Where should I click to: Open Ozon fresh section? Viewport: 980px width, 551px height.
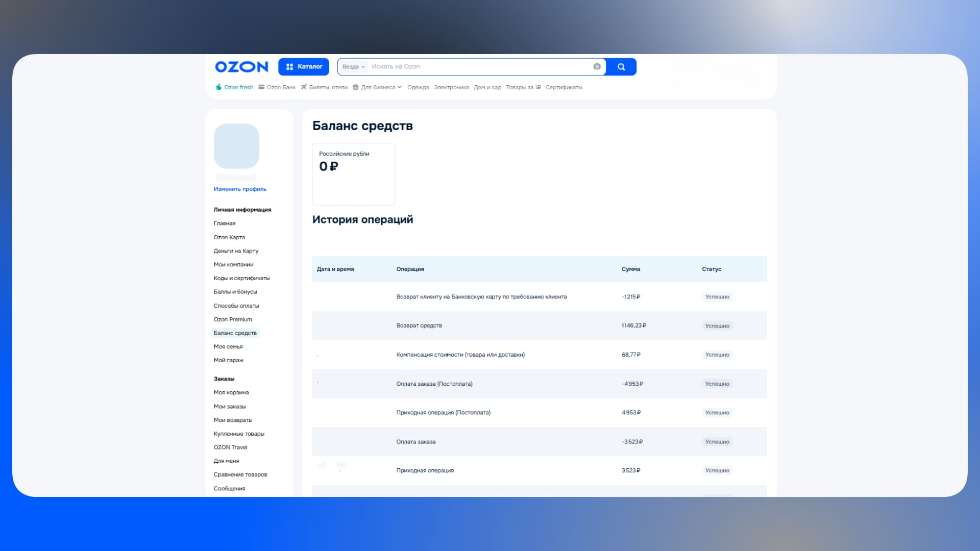pyautogui.click(x=235, y=87)
